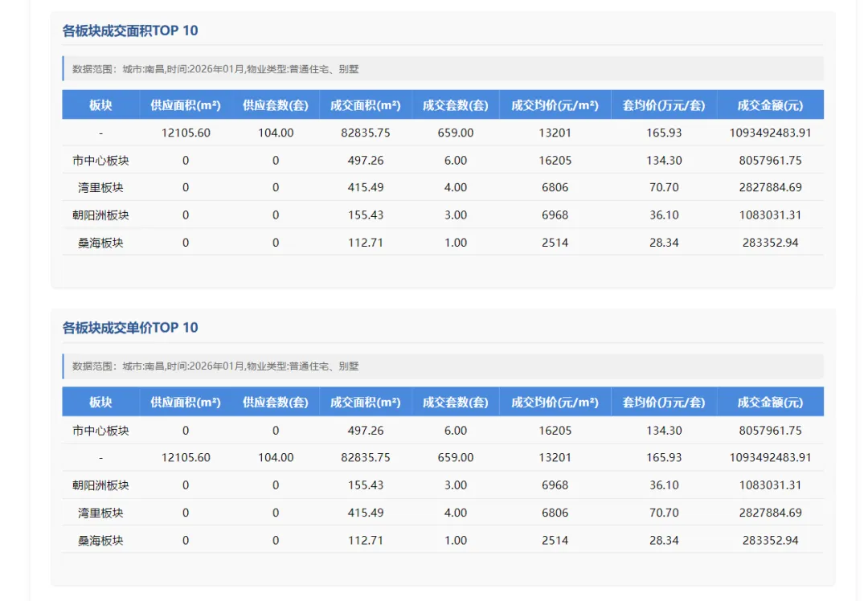Click 成交面积(m²) header in unit price table

point(366,403)
